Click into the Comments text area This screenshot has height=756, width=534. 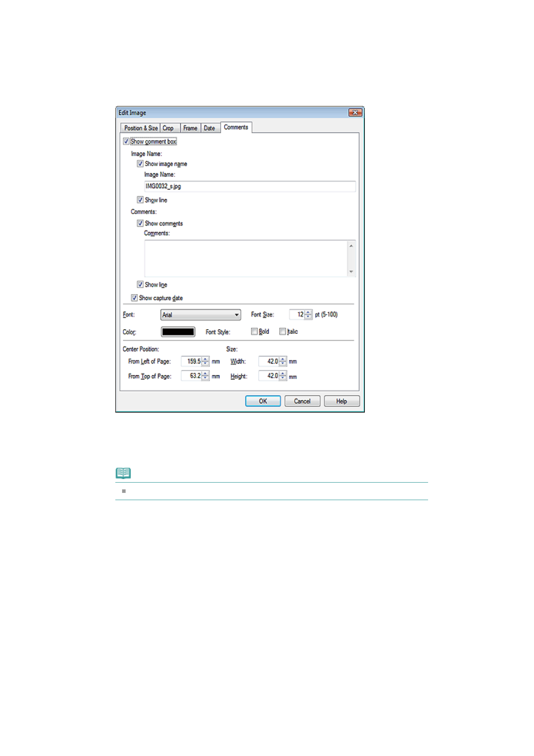245,258
